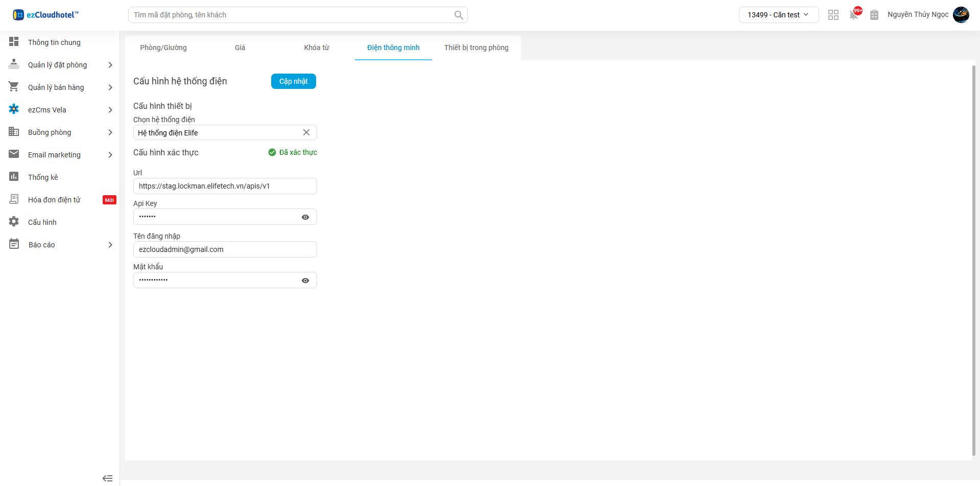Screen dimensions: 980x486
Task: Collapse the sidebar with arrow icon
Action: click(x=107, y=478)
